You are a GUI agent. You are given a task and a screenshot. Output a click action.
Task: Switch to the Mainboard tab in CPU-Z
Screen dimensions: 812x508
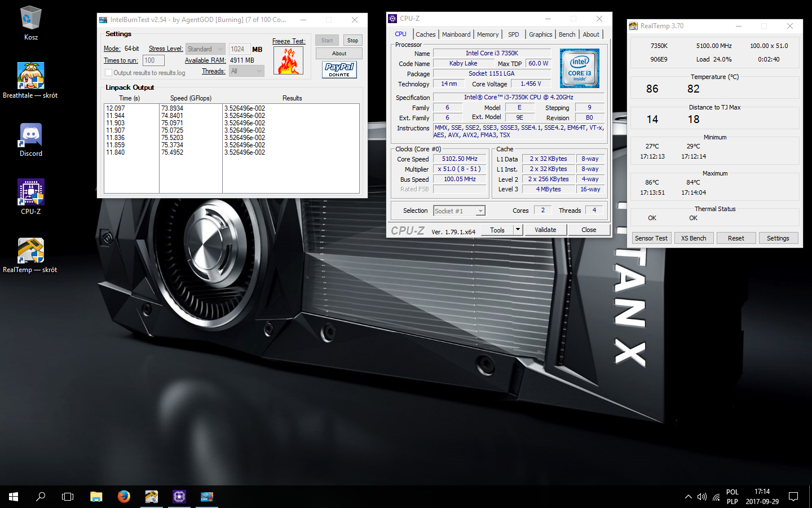[x=456, y=34]
